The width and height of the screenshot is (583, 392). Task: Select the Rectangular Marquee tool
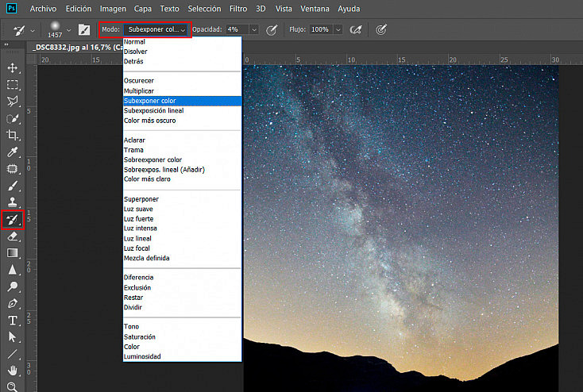point(12,85)
